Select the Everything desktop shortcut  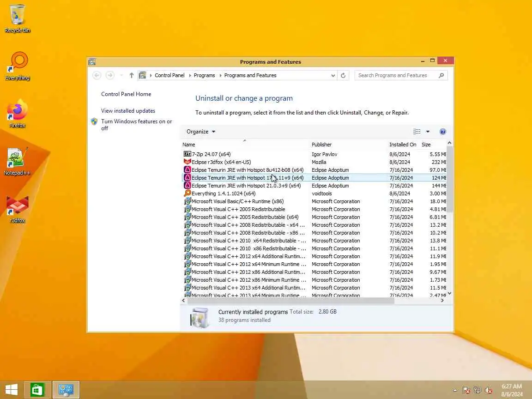coord(17,66)
